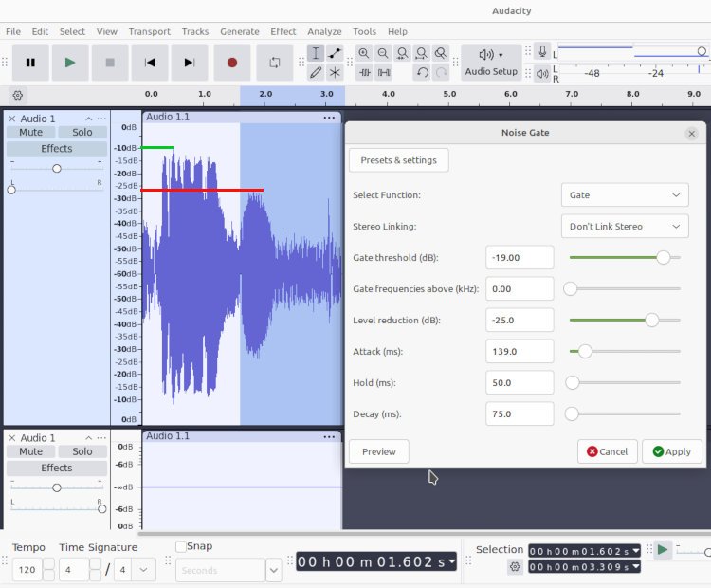This screenshot has width=711, height=588.
Task: Click Fit Project to Width icon
Action: point(421,53)
